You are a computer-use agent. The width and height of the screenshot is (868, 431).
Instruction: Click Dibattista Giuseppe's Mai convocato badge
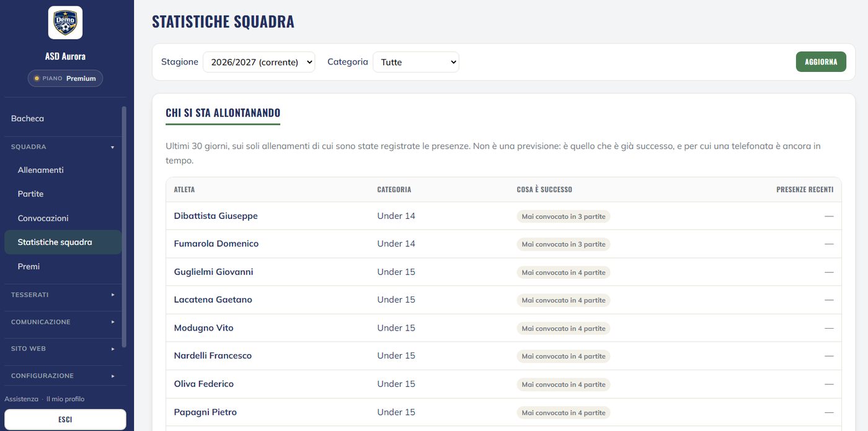tap(564, 216)
